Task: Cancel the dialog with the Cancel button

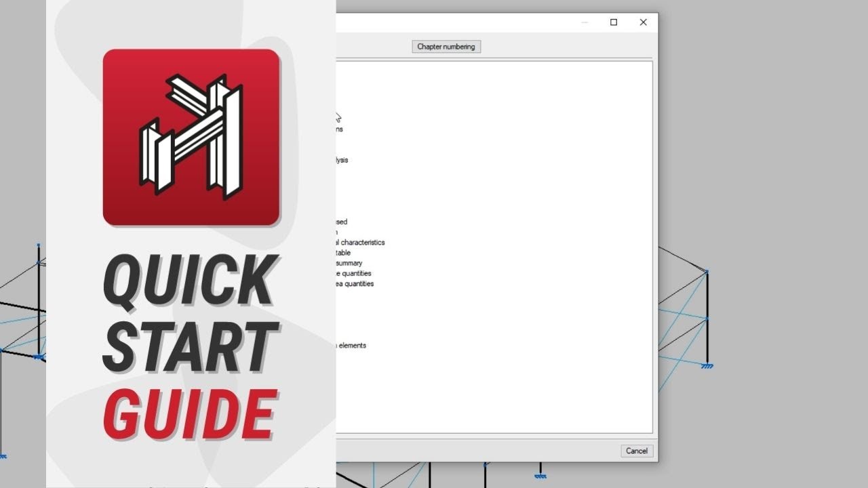Action: pos(637,451)
